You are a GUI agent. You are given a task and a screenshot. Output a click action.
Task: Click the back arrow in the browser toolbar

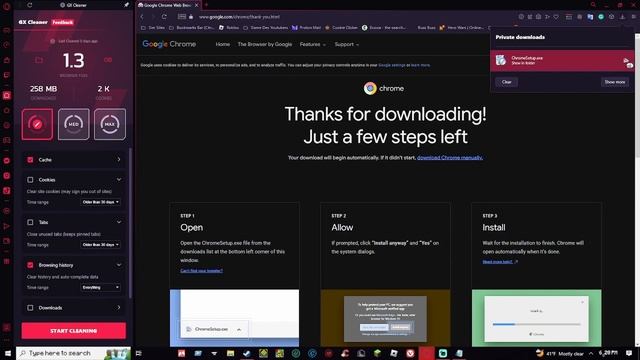pos(142,17)
